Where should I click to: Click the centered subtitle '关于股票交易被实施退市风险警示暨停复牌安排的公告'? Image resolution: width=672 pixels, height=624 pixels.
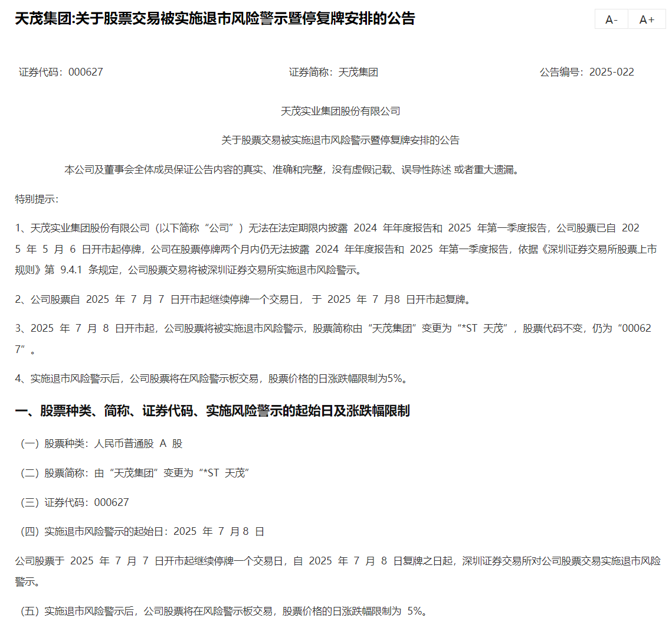[x=340, y=141]
